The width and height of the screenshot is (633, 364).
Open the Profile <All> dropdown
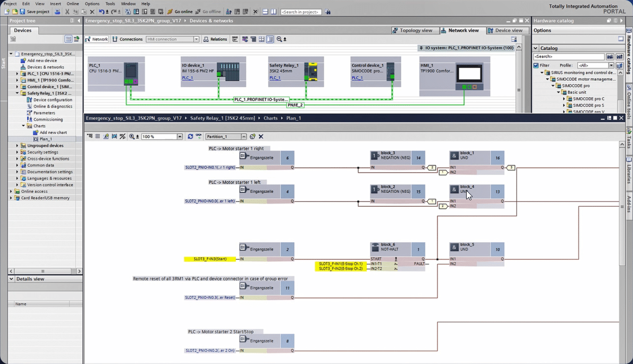click(x=611, y=65)
